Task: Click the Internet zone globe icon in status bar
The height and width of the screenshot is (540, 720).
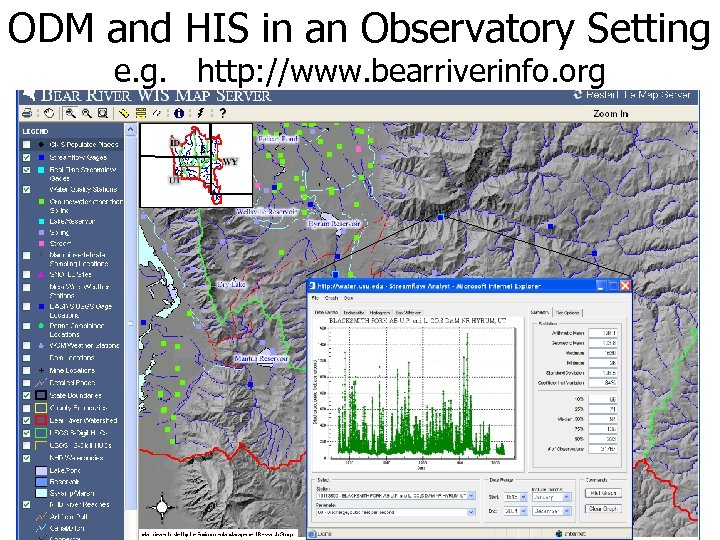Action: pos(559,534)
